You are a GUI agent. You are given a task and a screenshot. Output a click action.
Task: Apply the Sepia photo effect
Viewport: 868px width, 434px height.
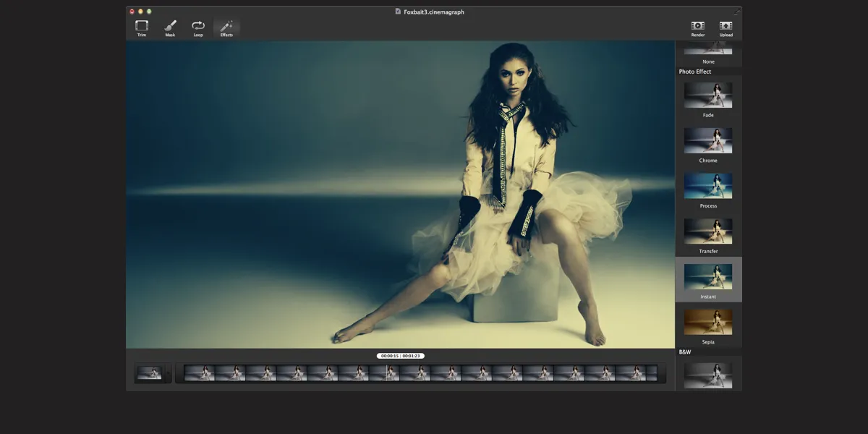708,327
